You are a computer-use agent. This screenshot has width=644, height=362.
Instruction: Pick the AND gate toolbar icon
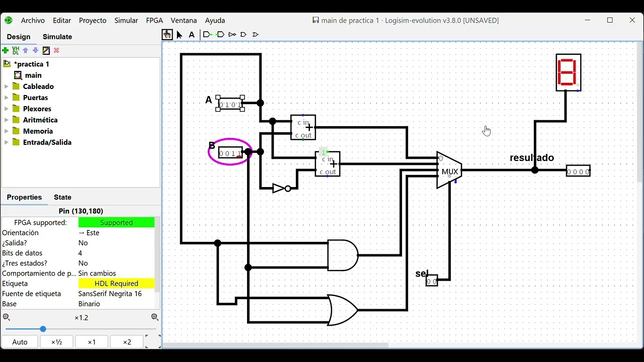(x=244, y=35)
